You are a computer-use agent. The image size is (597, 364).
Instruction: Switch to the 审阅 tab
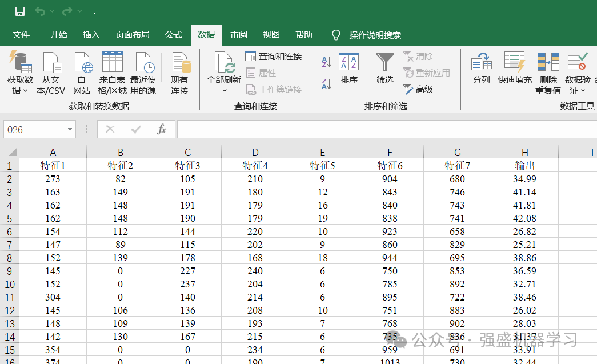click(239, 35)
